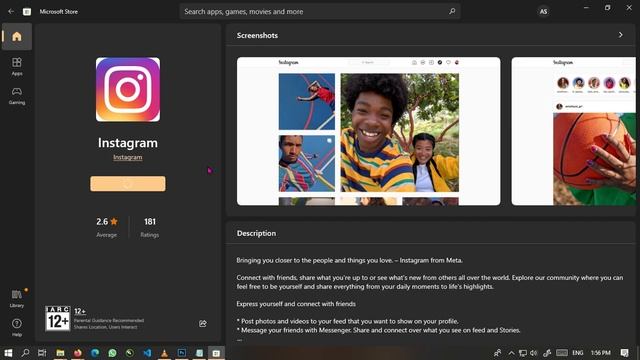
Task: Open the Gaming section in sidebar
Action: (17, 96)
